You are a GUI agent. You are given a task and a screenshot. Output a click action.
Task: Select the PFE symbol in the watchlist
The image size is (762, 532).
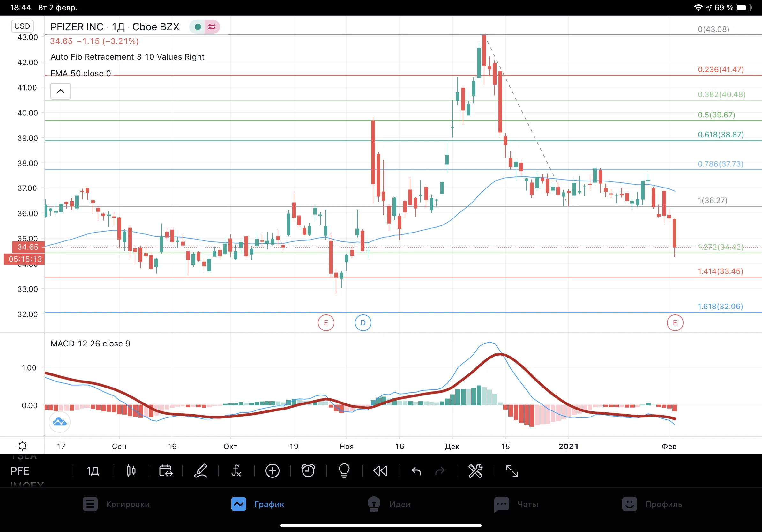(20, 471)
